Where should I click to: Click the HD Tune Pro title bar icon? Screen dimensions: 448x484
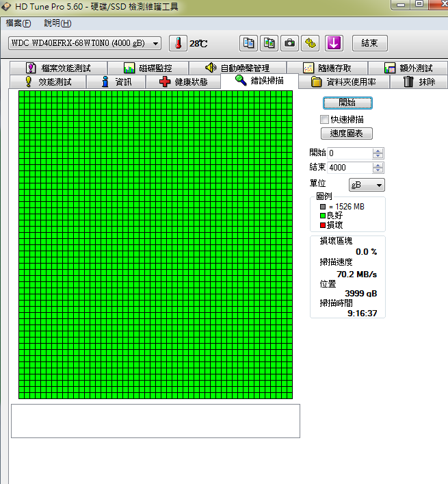6,6
